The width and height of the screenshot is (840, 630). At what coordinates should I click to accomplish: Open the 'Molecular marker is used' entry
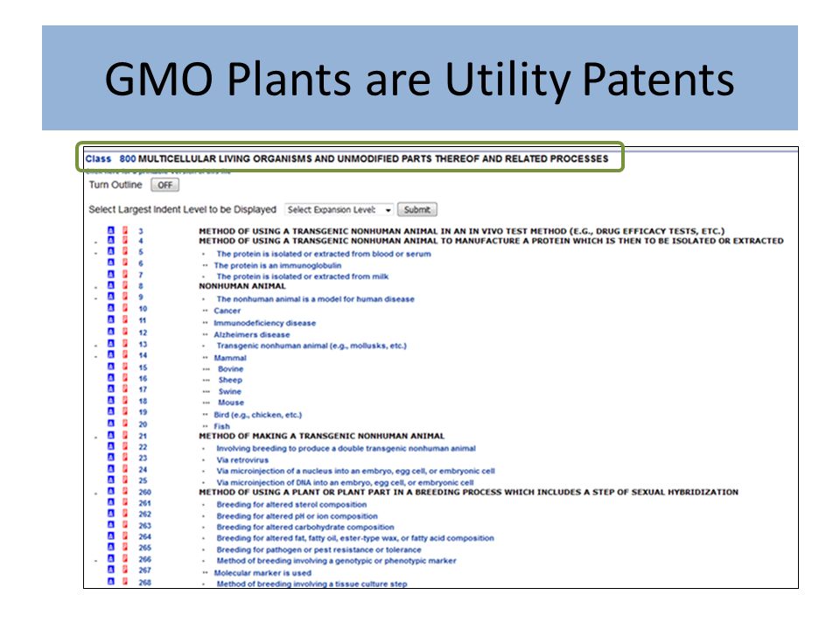click(262, 572)
